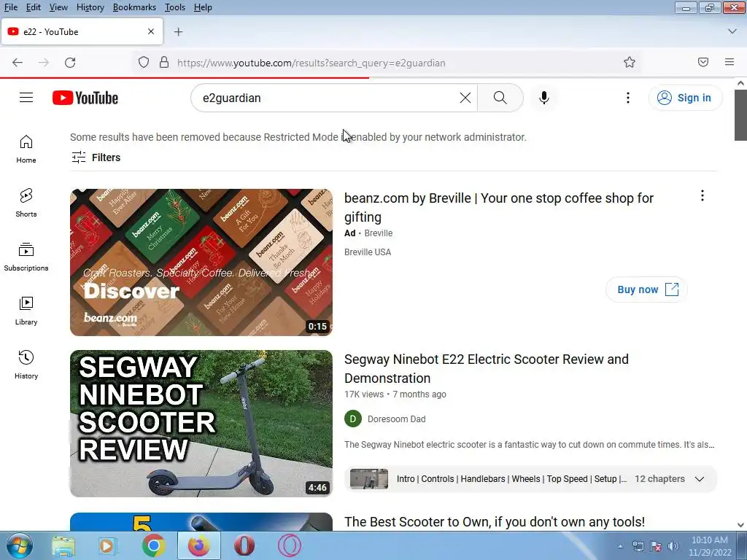Select the e22 - YouTube tab
Image resolution: width=747 pixels, height=560 pixels.
pos(82,32)
